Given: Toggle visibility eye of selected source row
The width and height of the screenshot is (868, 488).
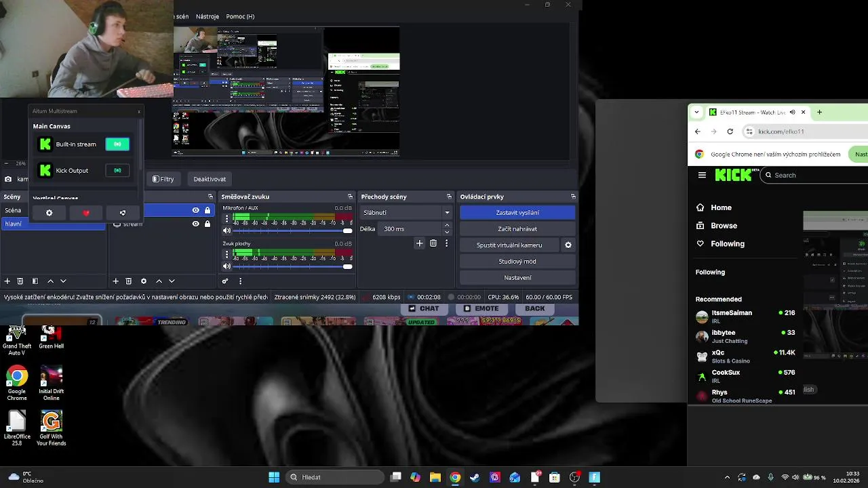Looking at the screenshot, I should point(195,211).
